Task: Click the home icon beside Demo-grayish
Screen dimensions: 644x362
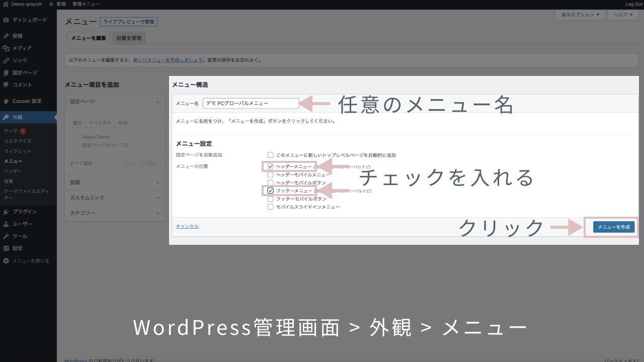Action: click(6, 4)
